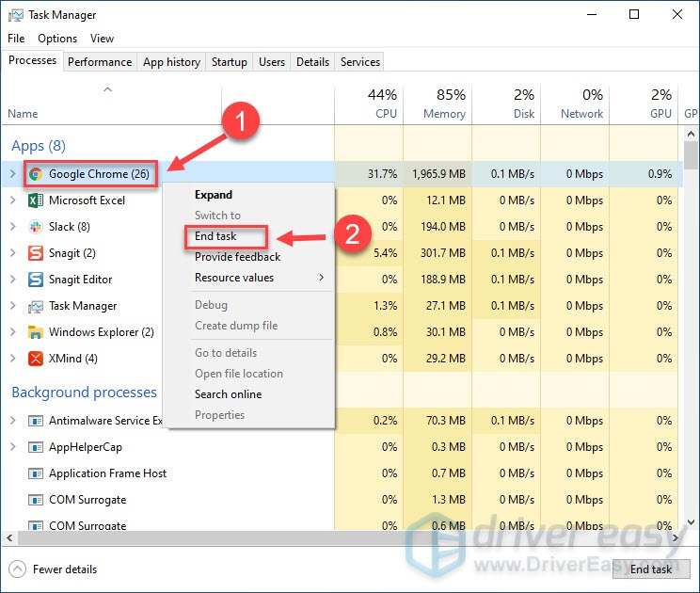Click the Snagit Editor icon
The image size is (700, 593).
point(36,280)
